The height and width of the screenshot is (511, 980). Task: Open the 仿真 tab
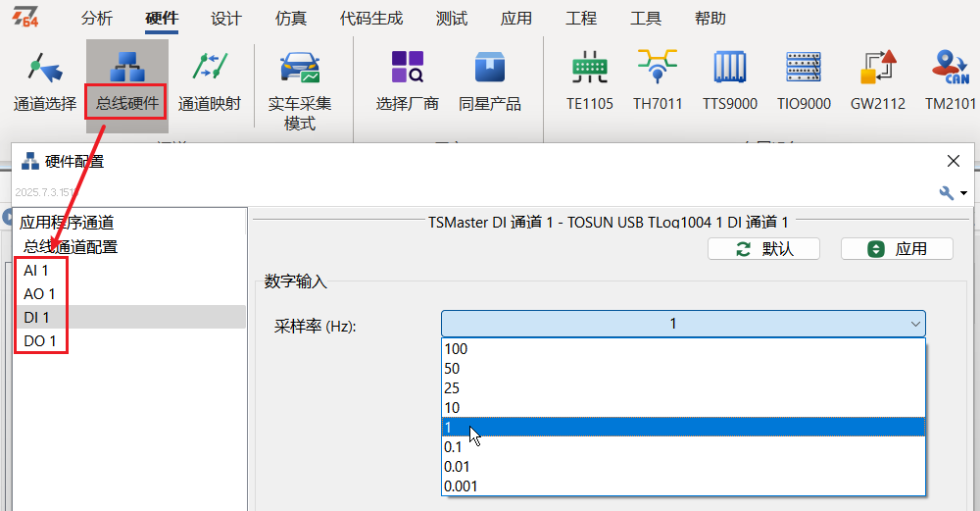(x=291, y=19)
